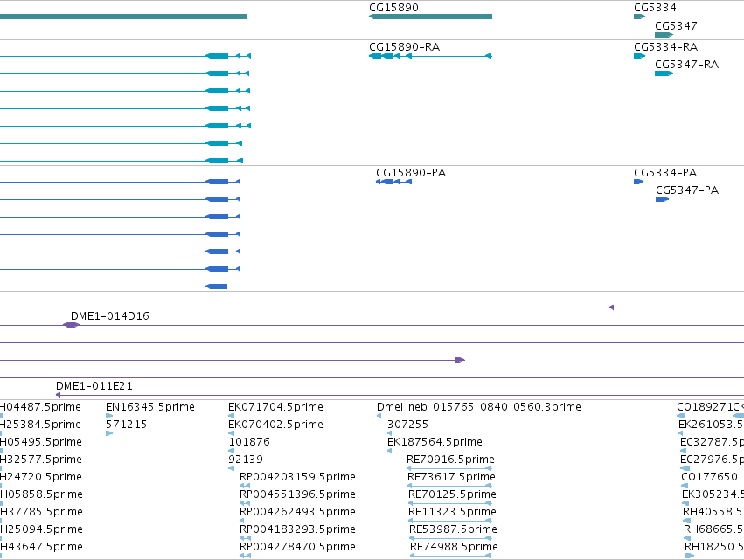
Task: Click the 92139 feature label
Action: click(x=246, y=460)
